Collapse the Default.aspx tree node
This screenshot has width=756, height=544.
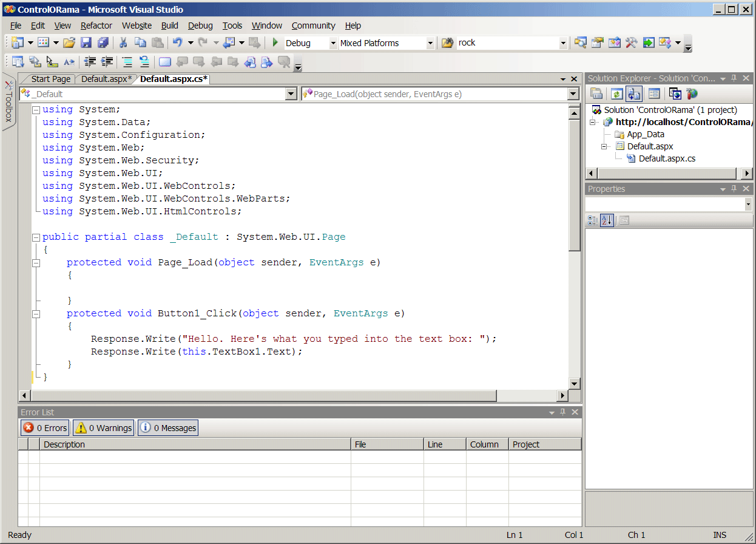point(604,146)
